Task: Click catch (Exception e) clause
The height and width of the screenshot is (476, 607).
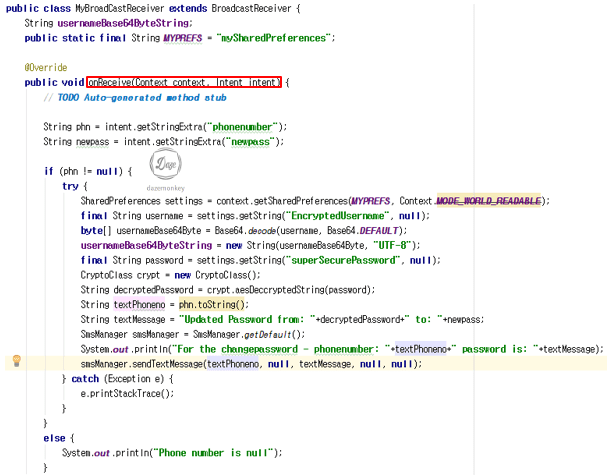Action: click(x=118, y=379)
